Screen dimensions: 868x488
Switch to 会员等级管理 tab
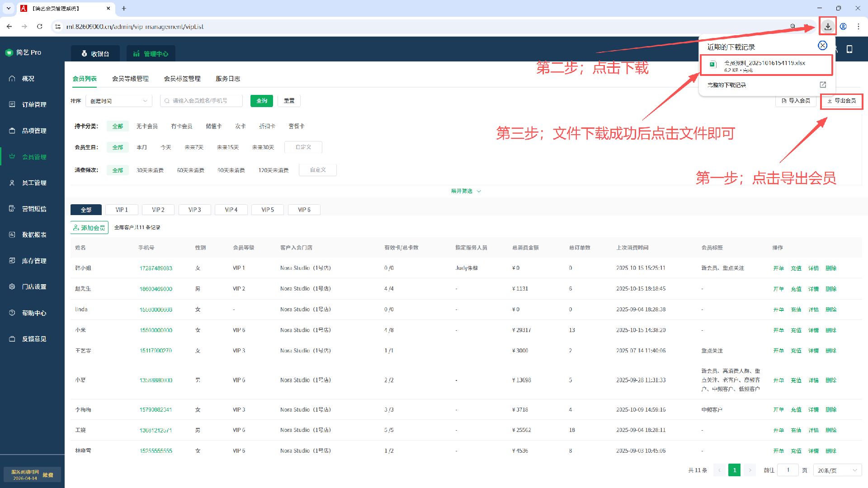(x=130, y=79)
